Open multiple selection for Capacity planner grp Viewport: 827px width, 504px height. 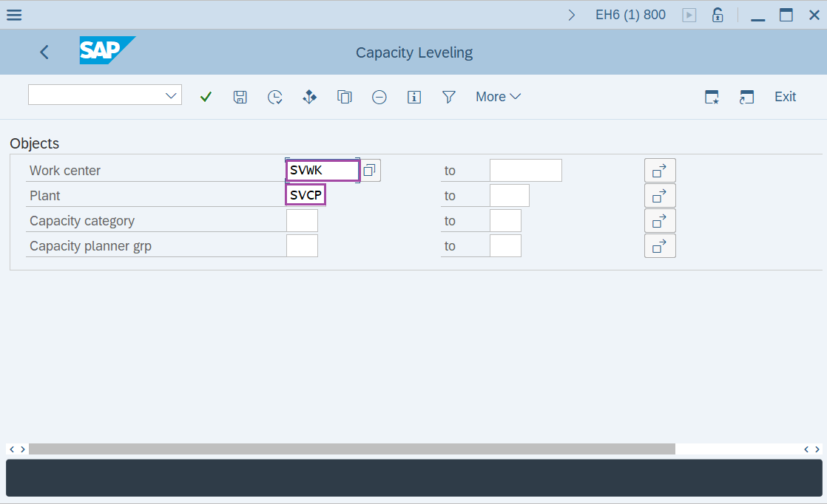pyautogui.click(x=660, y=245)
